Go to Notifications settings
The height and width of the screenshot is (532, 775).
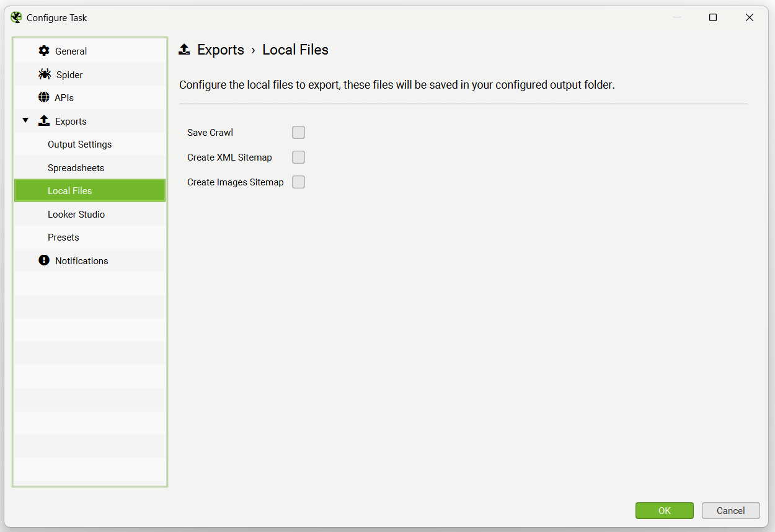point(81,260)
